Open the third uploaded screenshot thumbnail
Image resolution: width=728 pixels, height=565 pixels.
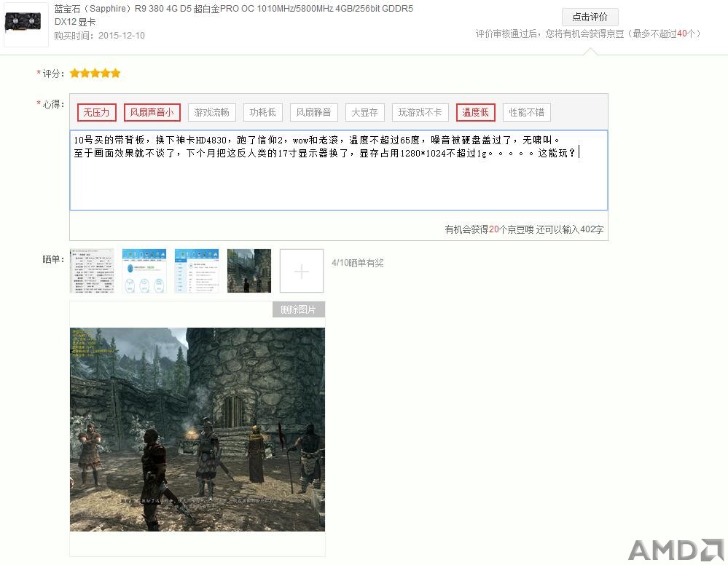coord(197,271)
